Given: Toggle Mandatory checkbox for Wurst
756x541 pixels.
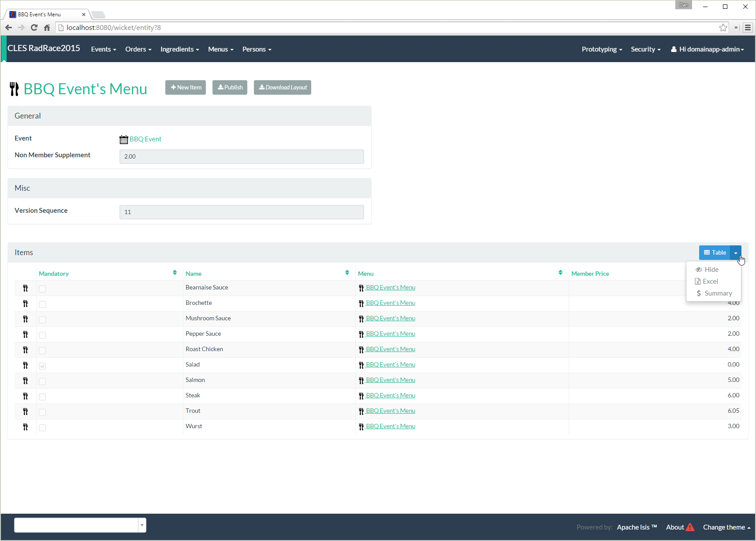Looking at the screenshot, I should tap(42, 428).
